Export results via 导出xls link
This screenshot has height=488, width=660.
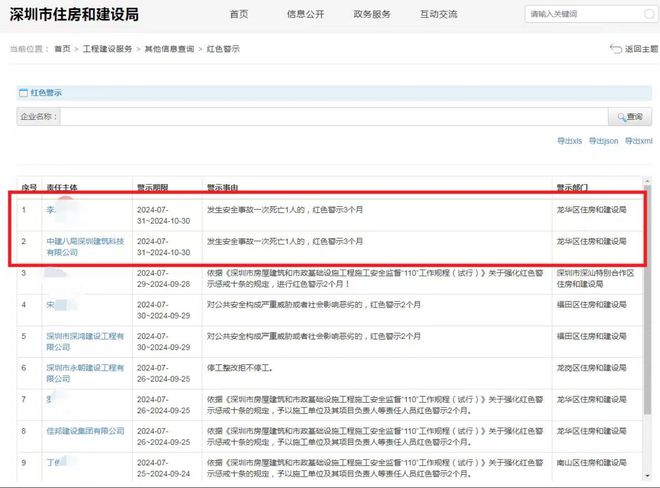pos(570,141)
